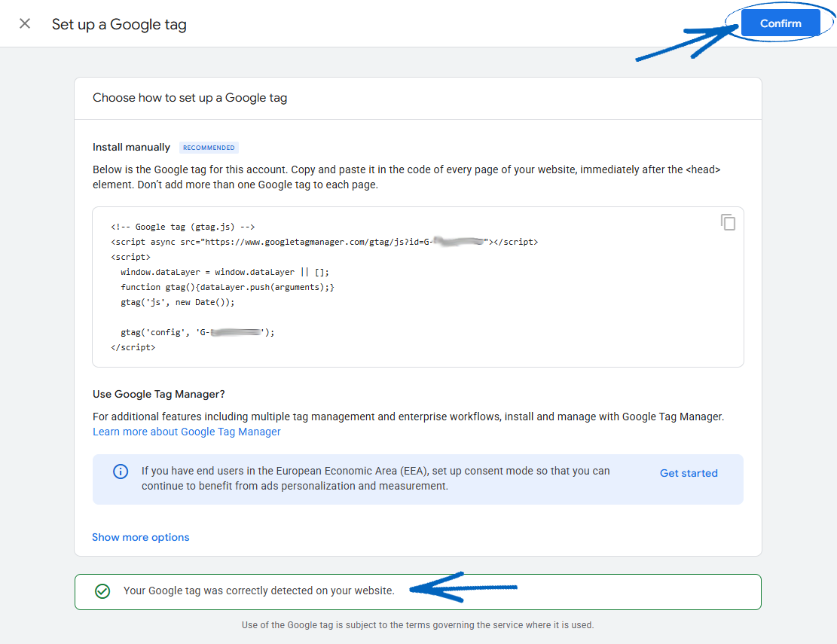The image size is (837, 644).
Task: Click the green checkmark detection icon
Action: coord(102,591)
